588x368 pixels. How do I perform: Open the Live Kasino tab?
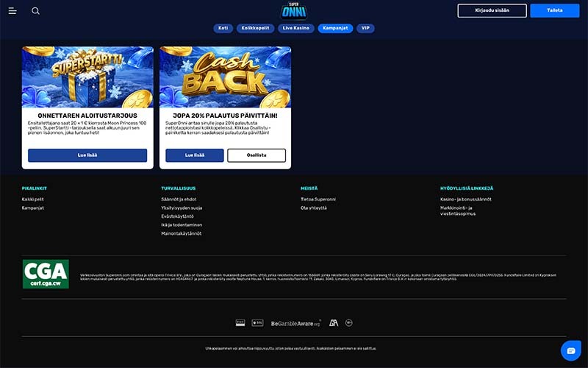pyautogui.click(x=296, y=28)
